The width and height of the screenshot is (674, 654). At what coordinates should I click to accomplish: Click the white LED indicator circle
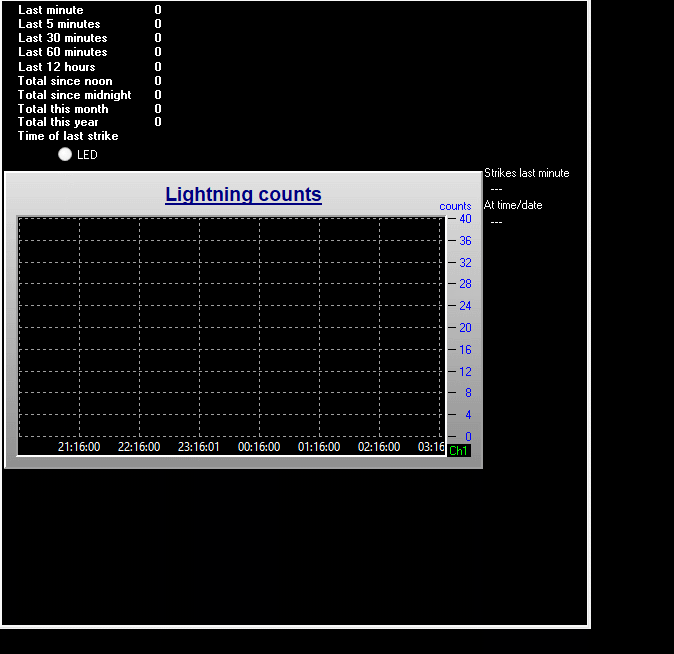pos(65,154)
